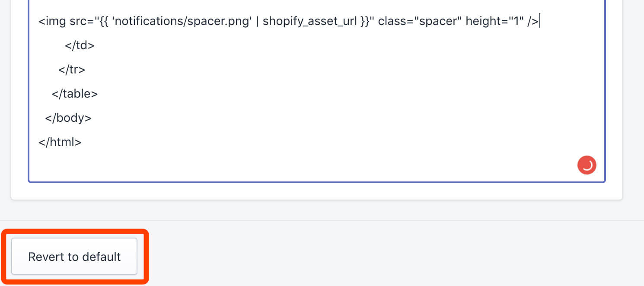Click the <img tag opening in code
The image size is (644, 286).
(52, 21)
